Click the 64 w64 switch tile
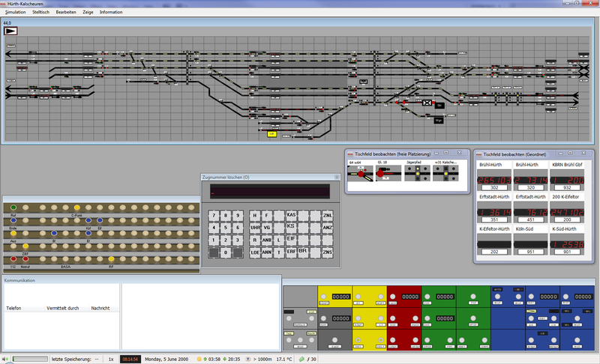This screenshot has width=600, height=364. pyautogui.click(x=360, y=173)
